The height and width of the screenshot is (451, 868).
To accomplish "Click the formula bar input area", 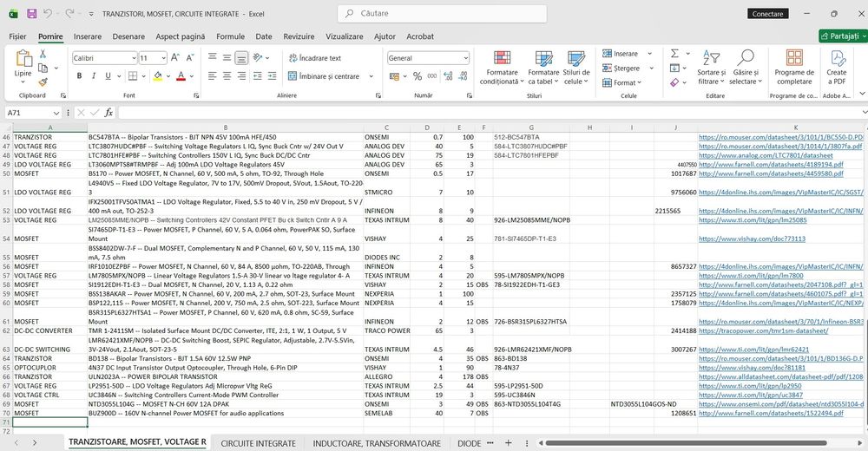I will (490, 113).
